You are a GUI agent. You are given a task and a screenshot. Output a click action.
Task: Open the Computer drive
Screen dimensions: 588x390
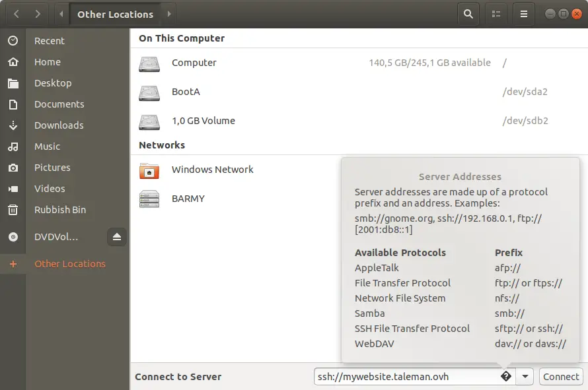click(194, 63)
